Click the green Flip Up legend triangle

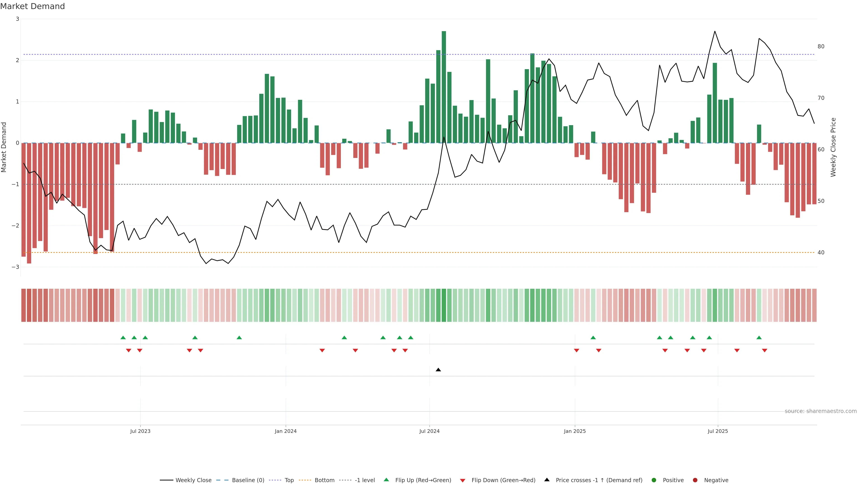(387, 480)
